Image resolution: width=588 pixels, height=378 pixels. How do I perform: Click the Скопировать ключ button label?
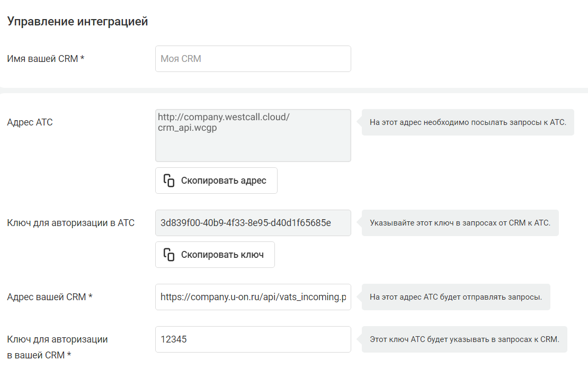[222, 255]
